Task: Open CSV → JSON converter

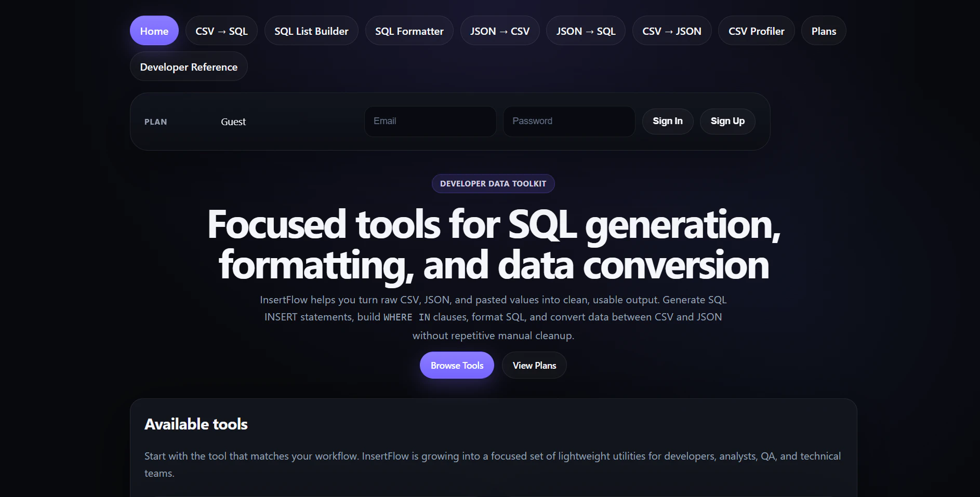Action: (x=672, y=31)
